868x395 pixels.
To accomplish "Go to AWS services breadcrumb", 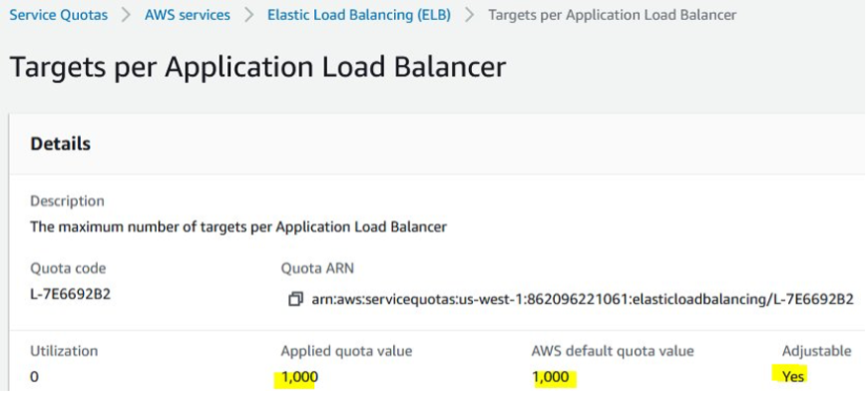I will coord(187,15).
